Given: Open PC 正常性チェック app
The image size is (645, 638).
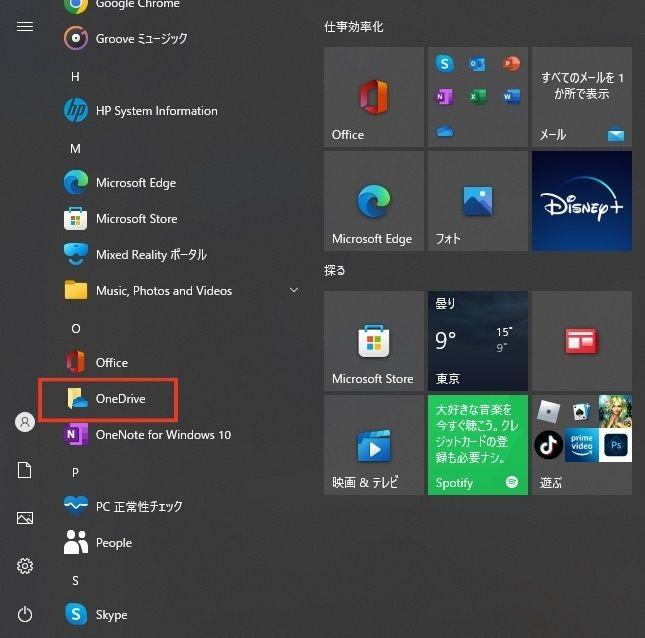Looking at the screenshot, I should 123,506.
